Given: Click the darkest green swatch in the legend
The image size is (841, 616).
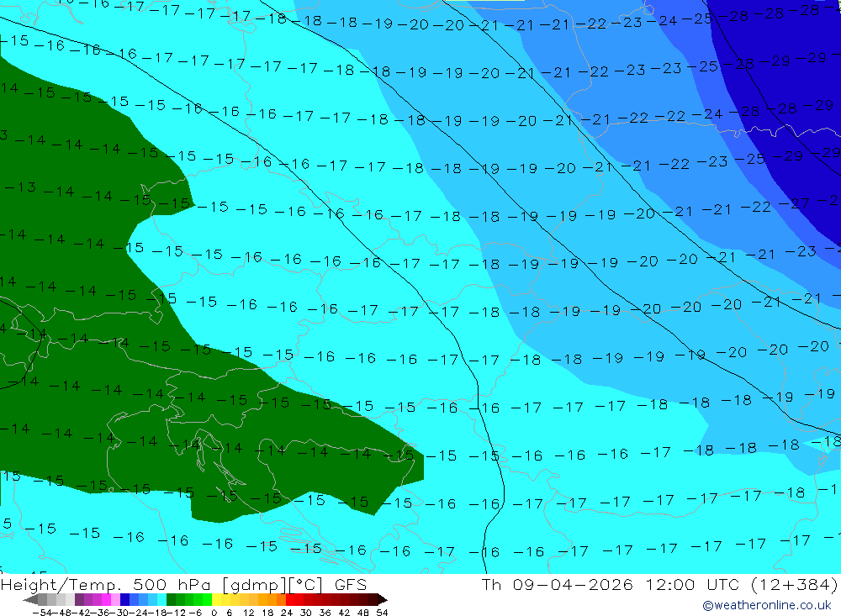Looking at the screenshot, I should pos(171,600).
